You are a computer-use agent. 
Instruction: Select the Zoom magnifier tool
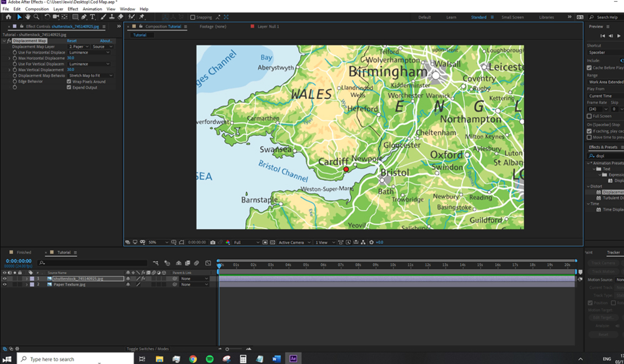point(37,17)
